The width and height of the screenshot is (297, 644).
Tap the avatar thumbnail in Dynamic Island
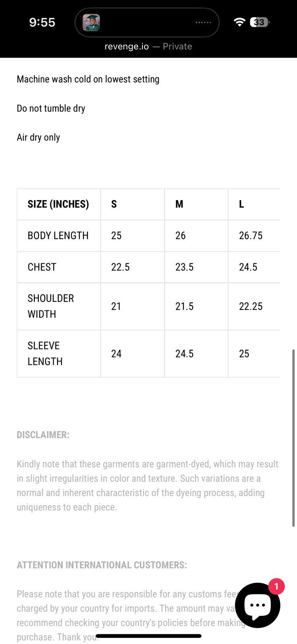coord(91,23)
